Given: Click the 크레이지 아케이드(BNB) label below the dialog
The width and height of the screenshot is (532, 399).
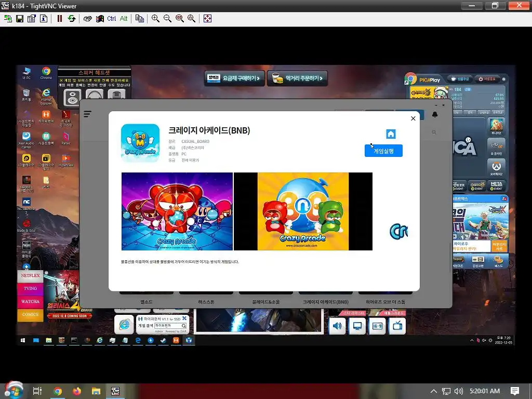Looking at the screenshot, I should tap(325, 302).
